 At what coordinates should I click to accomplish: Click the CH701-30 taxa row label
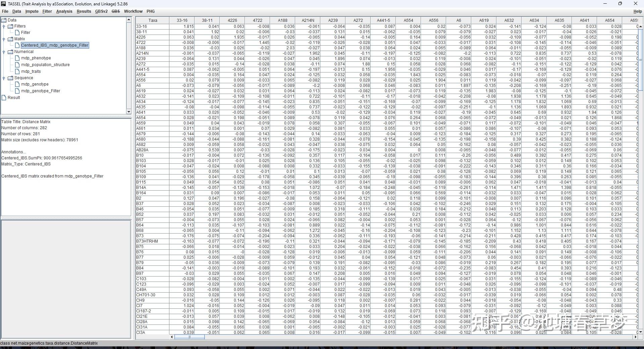coord(153,295)
